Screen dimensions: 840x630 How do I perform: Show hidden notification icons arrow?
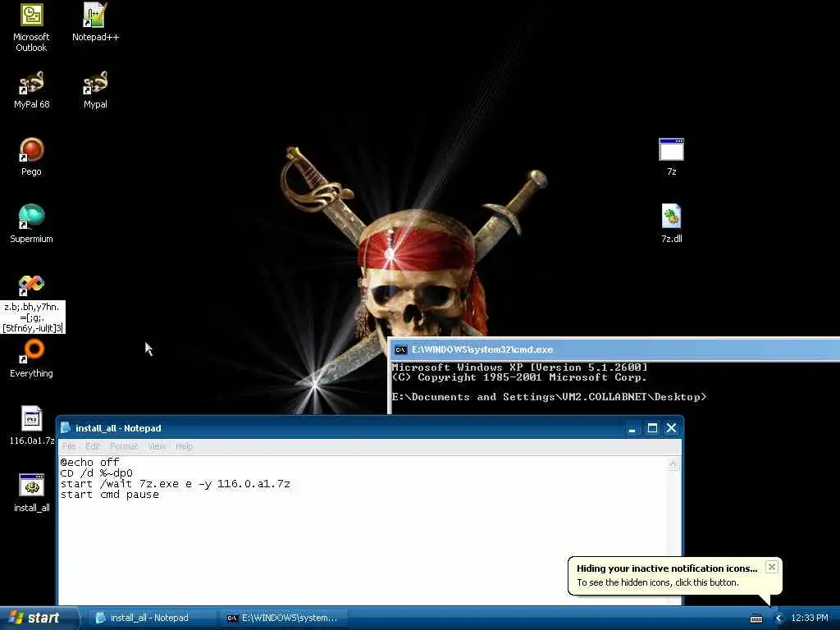[x=778, y=619]
